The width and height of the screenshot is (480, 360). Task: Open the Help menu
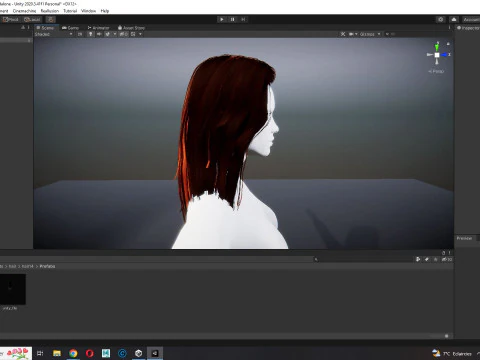tap(105, 11)
